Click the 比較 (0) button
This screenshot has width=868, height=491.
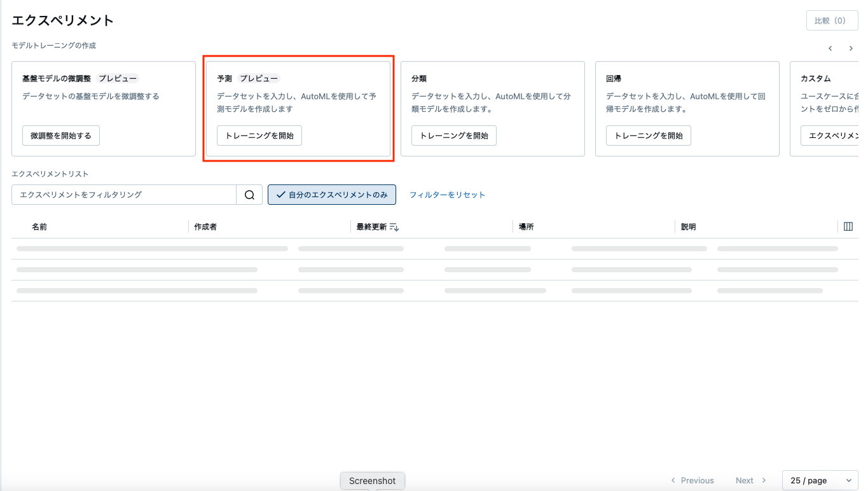(x=831, y=20)
